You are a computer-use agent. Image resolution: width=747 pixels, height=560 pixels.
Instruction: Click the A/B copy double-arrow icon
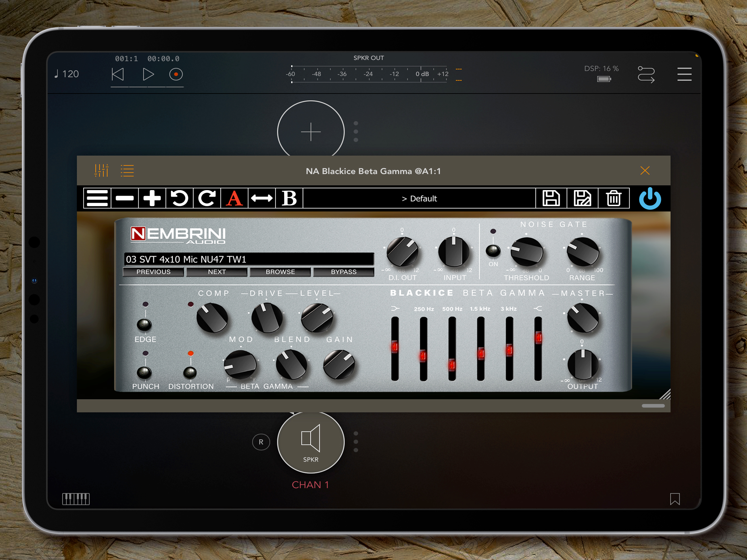[x=262, y=198]
